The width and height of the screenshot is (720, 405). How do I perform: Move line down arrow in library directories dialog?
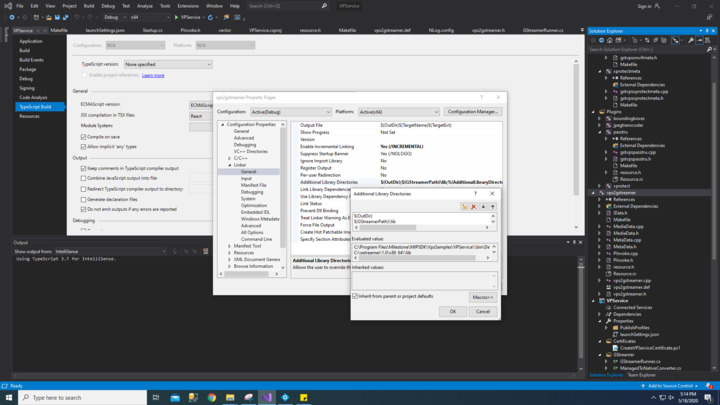point(483,207)
